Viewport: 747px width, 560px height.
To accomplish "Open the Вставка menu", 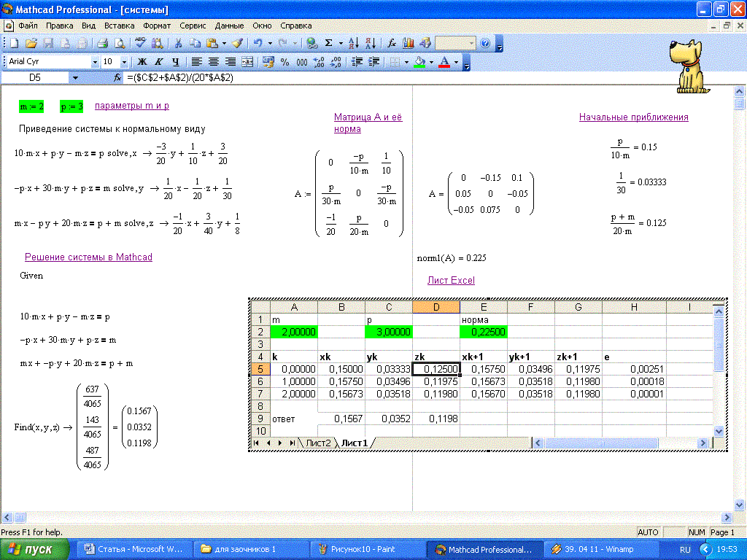I will tap(120, 26).
